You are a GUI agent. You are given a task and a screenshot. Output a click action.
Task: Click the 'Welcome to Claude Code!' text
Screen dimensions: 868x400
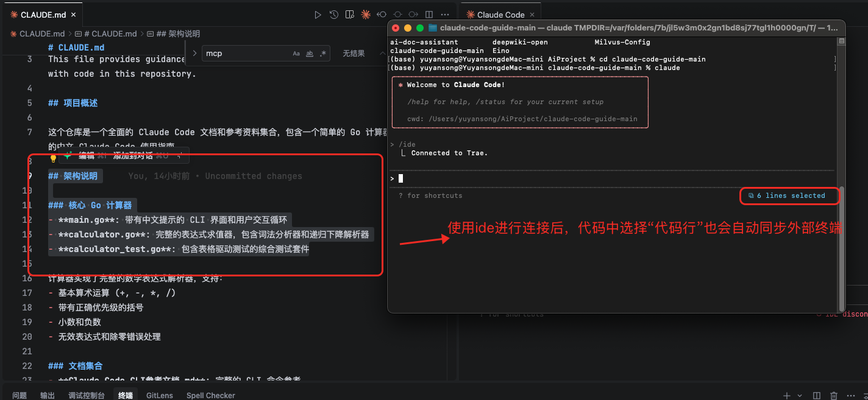456,85
